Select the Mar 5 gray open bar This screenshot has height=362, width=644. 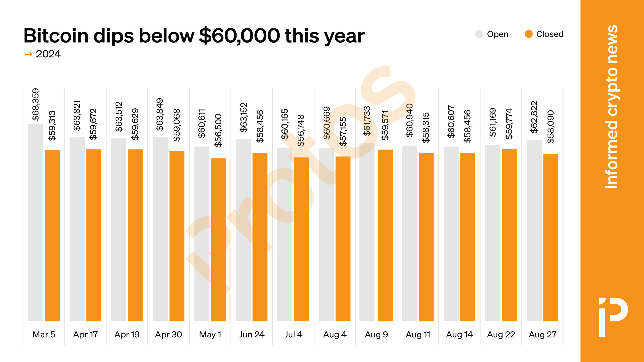click(35, 222)
